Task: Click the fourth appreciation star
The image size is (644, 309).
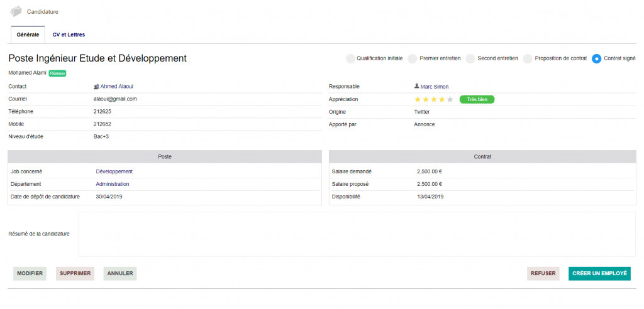Action: point(441,99)
